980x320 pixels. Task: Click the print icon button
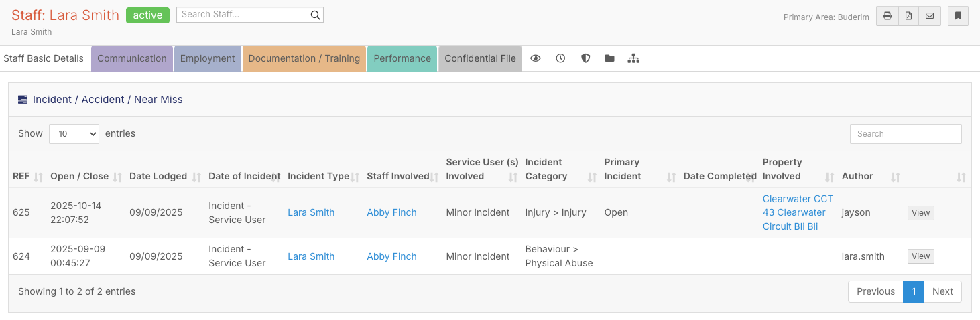pyautogui.click(x=887, y=16)
